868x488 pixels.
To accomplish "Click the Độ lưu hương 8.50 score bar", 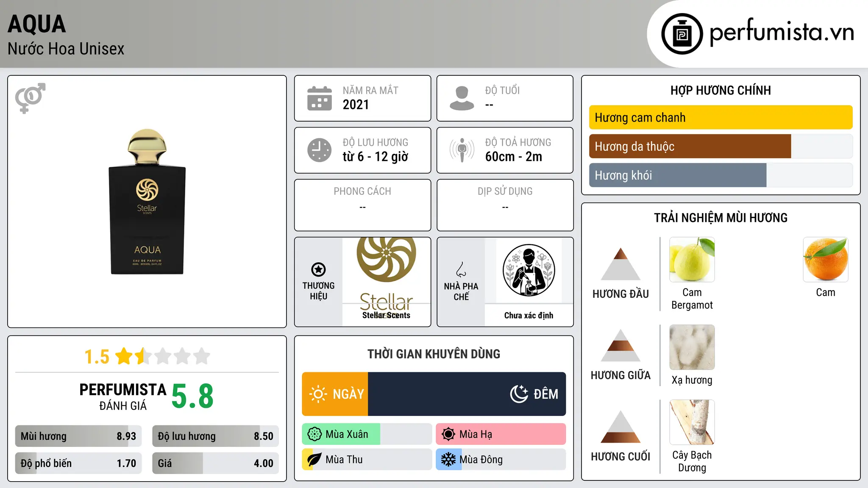I will pos(216,436).
